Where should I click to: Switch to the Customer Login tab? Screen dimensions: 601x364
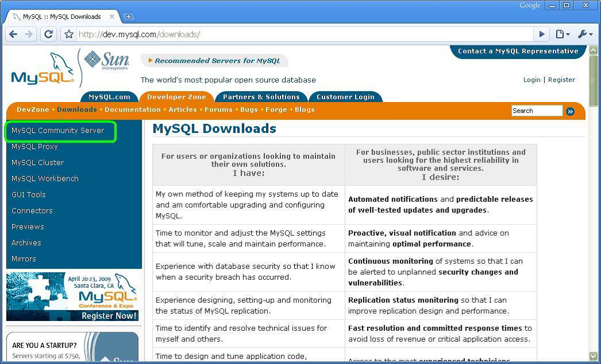point(346,97)
